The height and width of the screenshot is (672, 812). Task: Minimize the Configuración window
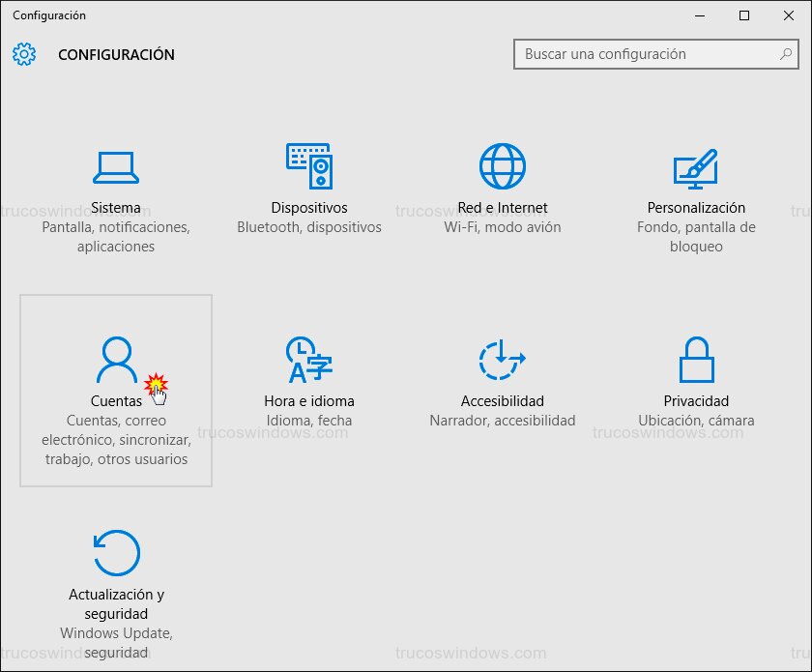click(x=700, y=15)
